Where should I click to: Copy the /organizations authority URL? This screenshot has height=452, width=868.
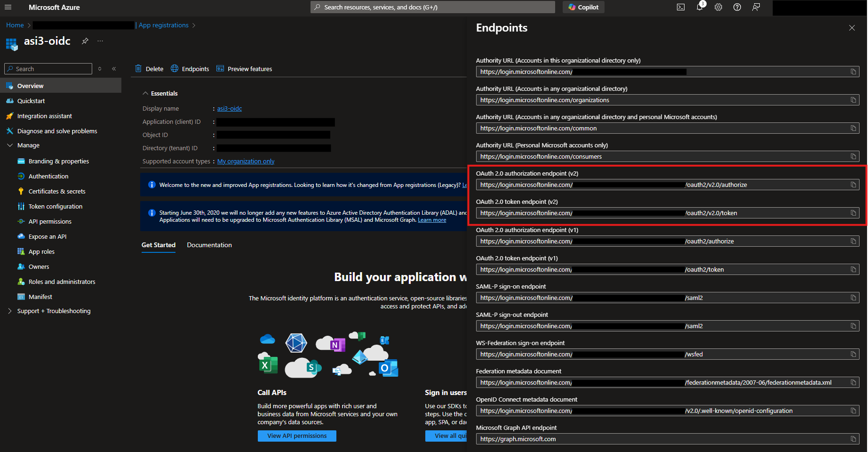click(853, 100)
